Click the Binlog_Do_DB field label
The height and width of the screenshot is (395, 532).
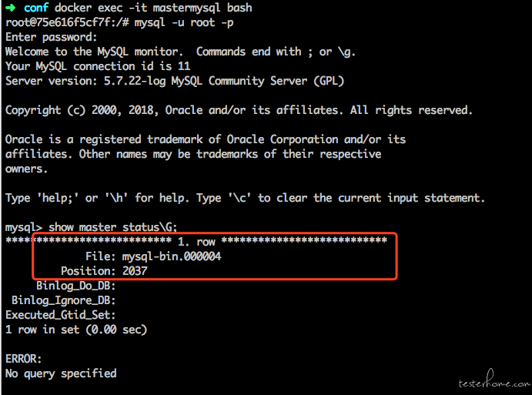(76, 286)
